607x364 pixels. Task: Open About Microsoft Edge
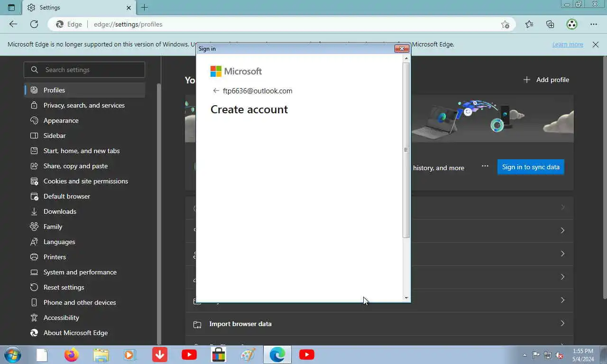(84, 333)
